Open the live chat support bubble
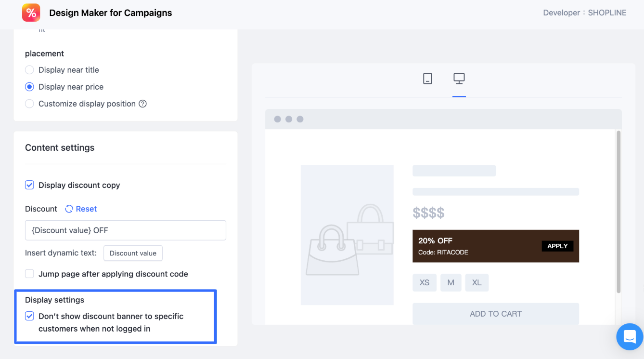This screenshot has height=359, width=644. [x=630, y=337]
